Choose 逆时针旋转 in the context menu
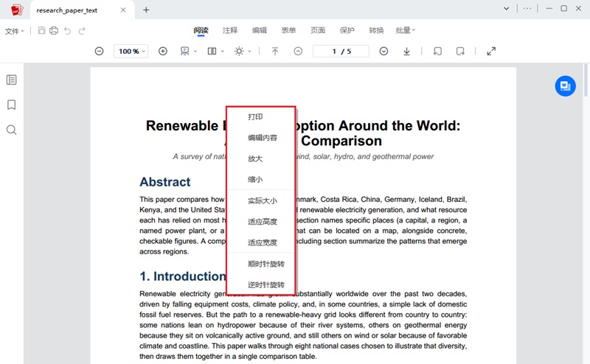This screenshot has width=590, height=364. [261, 284]
